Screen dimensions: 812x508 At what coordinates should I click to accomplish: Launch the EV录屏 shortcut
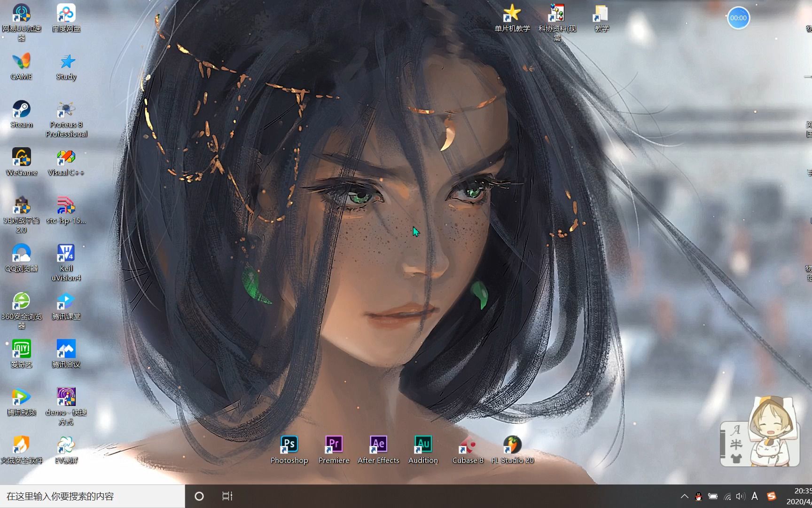point(66,450)
